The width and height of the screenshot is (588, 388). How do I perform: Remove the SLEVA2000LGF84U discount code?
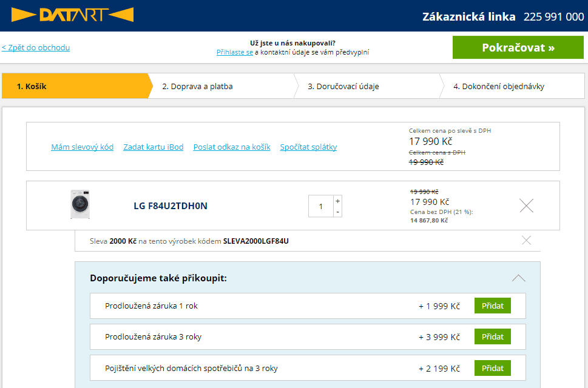[527, 240]
